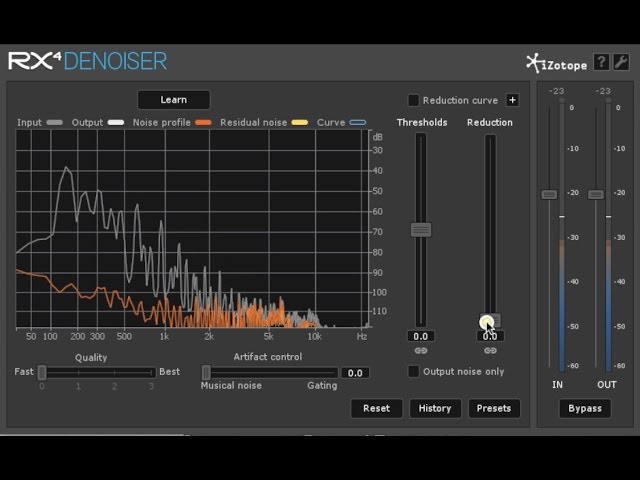640x480 pixels.
Task: Click the Thresholds slider handle
Action: click(421, 230)
